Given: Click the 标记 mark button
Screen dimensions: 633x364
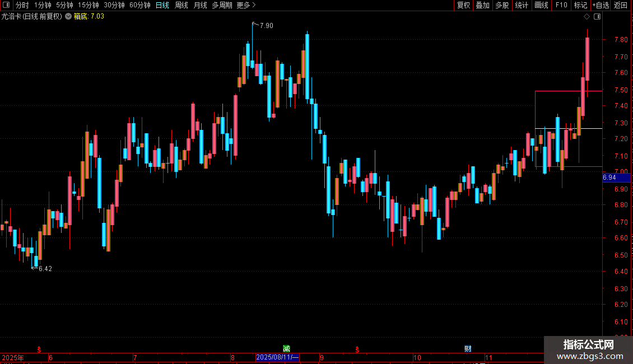Looking at the screenshot, I should [580, 5].
